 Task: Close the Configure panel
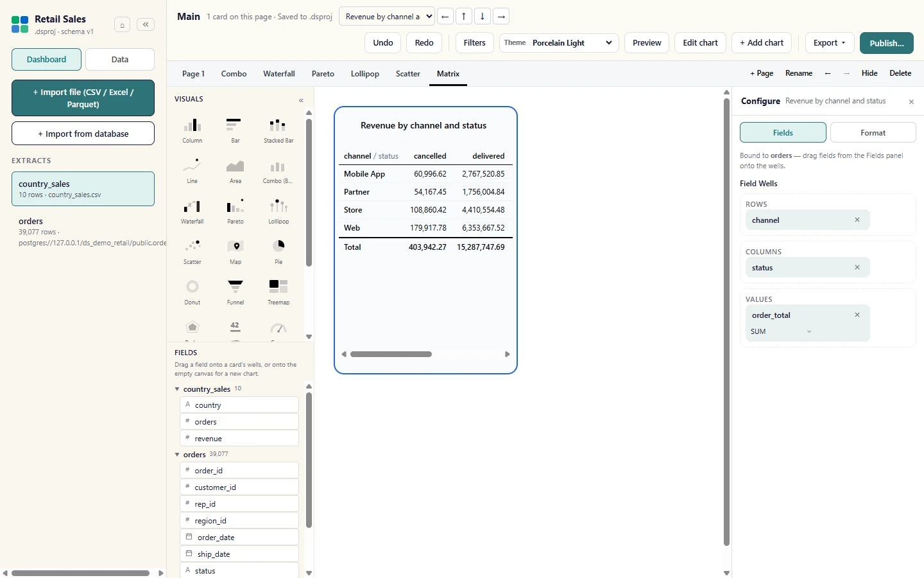(911, 101)
